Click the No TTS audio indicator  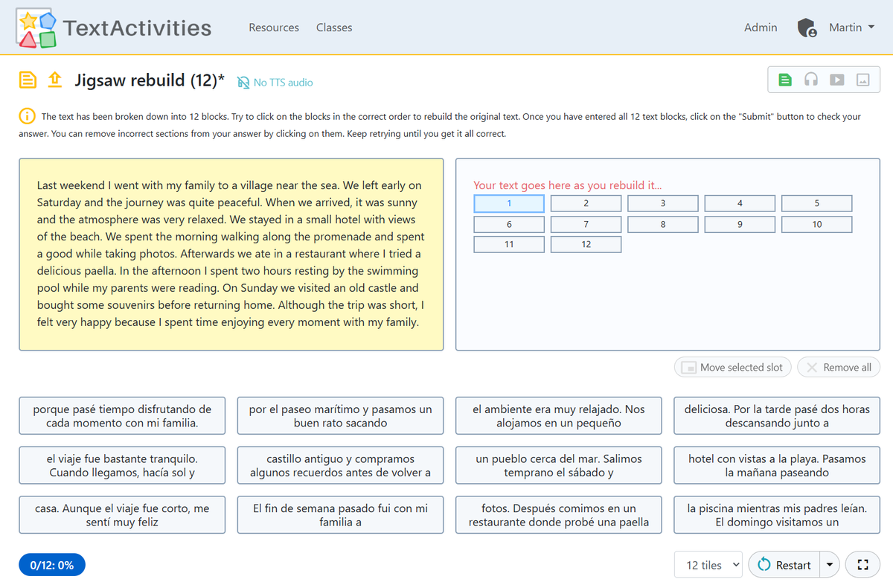click(x=275, y=83)
